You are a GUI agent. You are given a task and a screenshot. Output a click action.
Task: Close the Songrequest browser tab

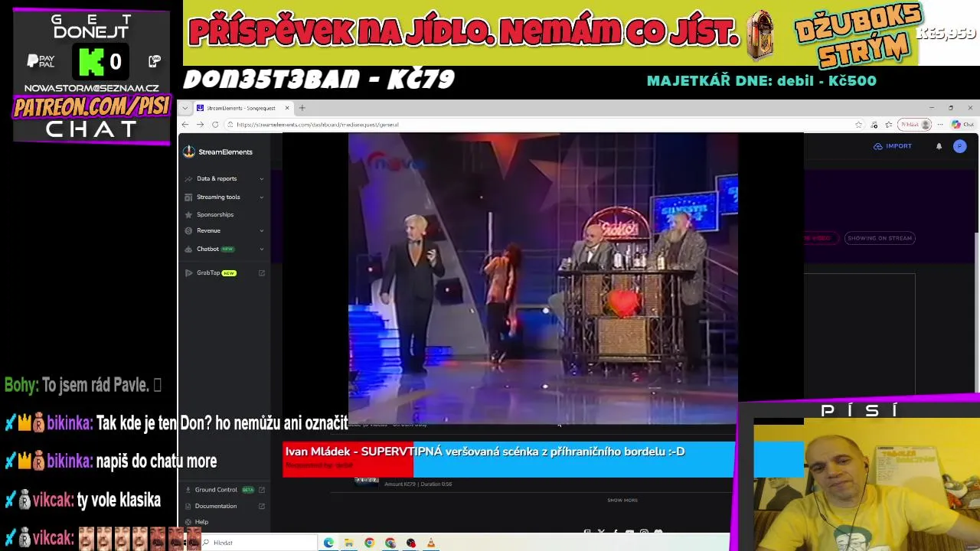tap(287, 108)
